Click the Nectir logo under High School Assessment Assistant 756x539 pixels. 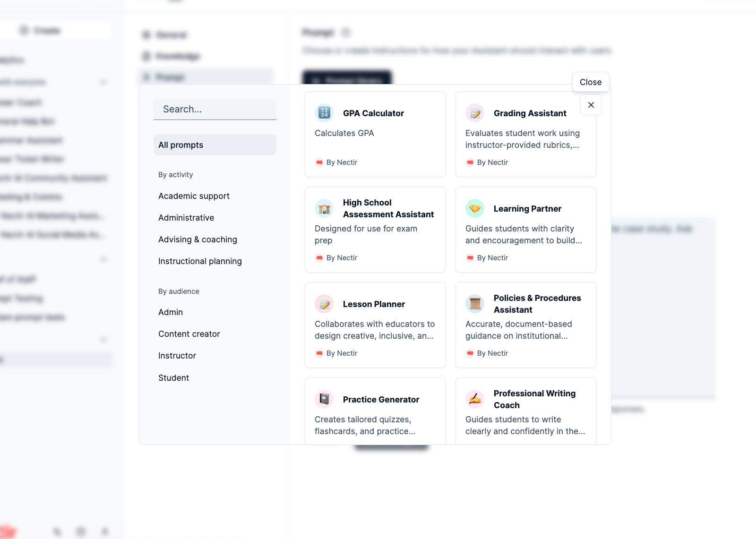[x=319, y=258]
